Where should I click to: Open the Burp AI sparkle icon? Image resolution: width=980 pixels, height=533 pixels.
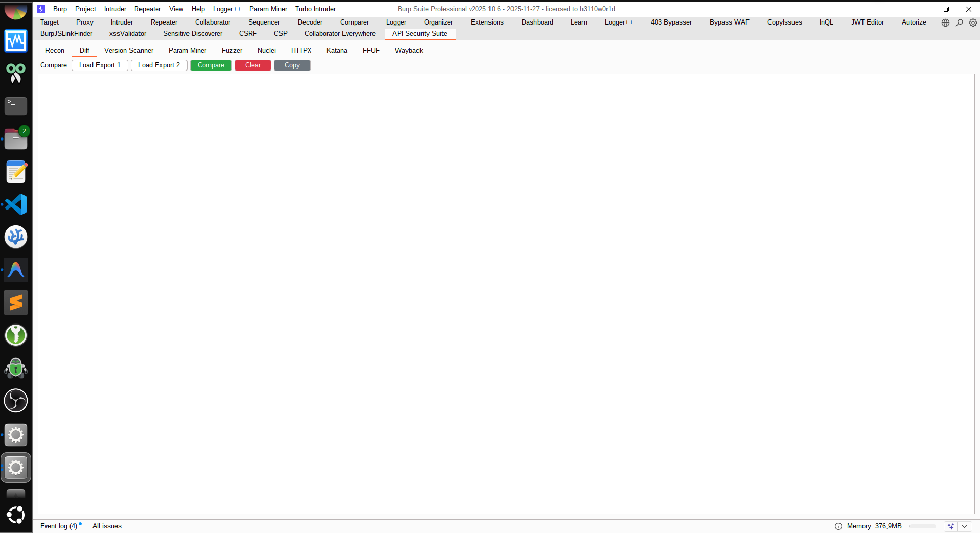[x=951, y=526]
